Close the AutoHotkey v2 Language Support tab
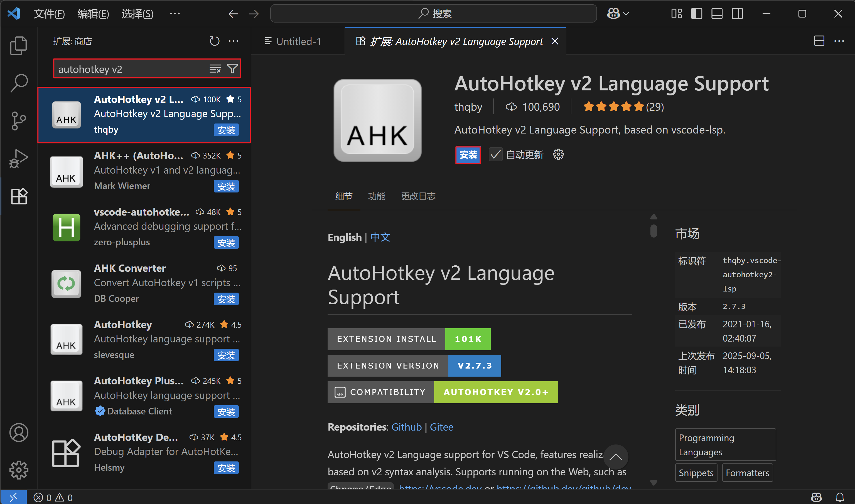 [555, 41]
